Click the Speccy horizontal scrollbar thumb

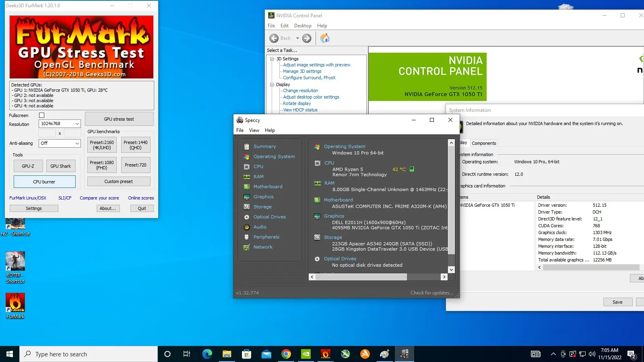pyautogui.click(x=361, y=277)
